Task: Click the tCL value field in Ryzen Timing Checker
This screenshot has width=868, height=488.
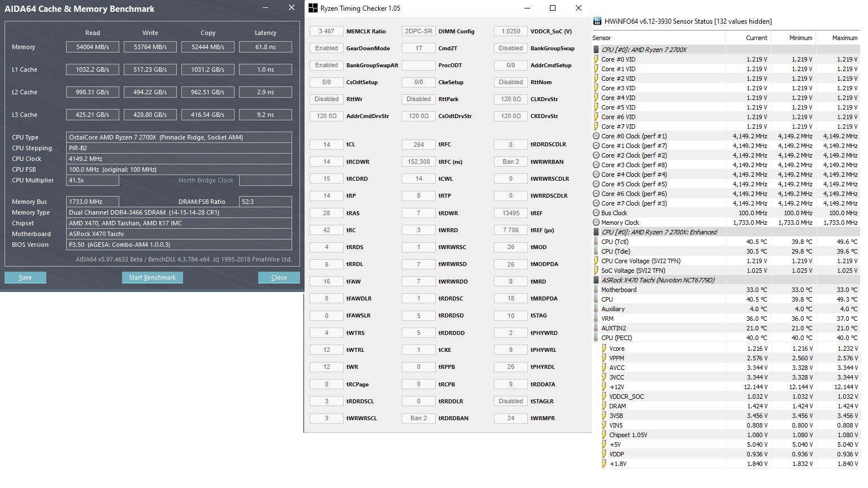Action: [x=327, y=145]
